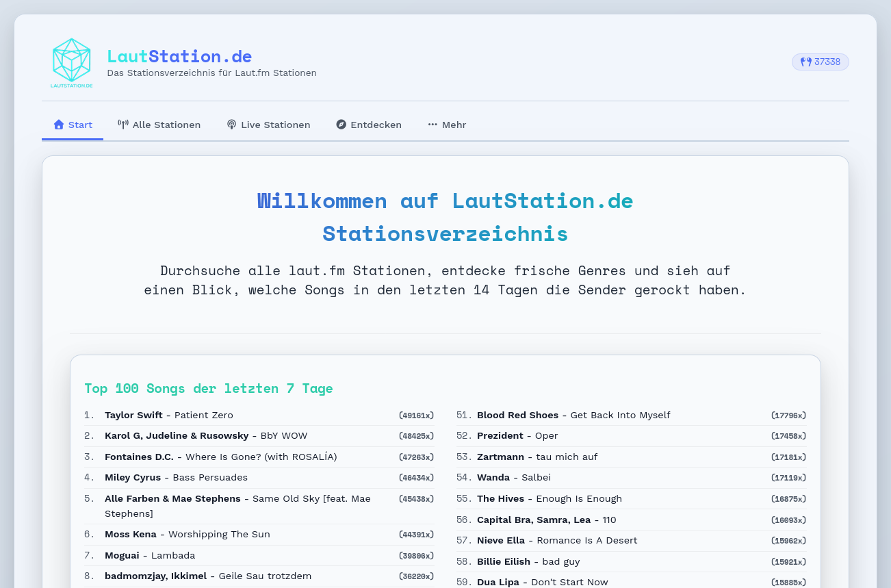Go to the Entdecken tab

tap(369, 125)
